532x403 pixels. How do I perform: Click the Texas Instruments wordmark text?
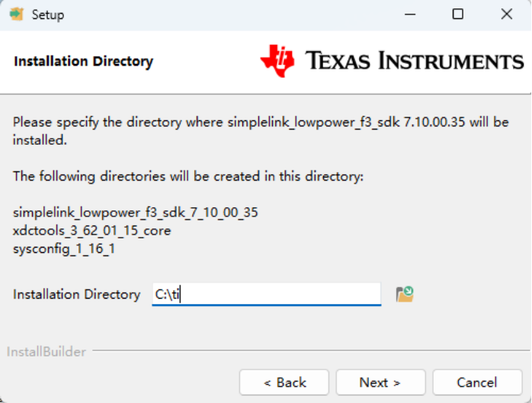coord(415,61)
